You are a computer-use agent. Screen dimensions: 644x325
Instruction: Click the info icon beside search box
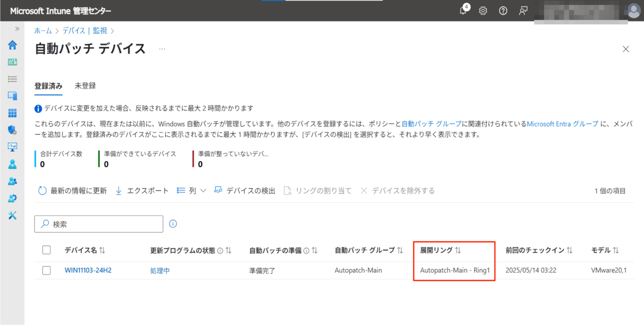[173, 224]
